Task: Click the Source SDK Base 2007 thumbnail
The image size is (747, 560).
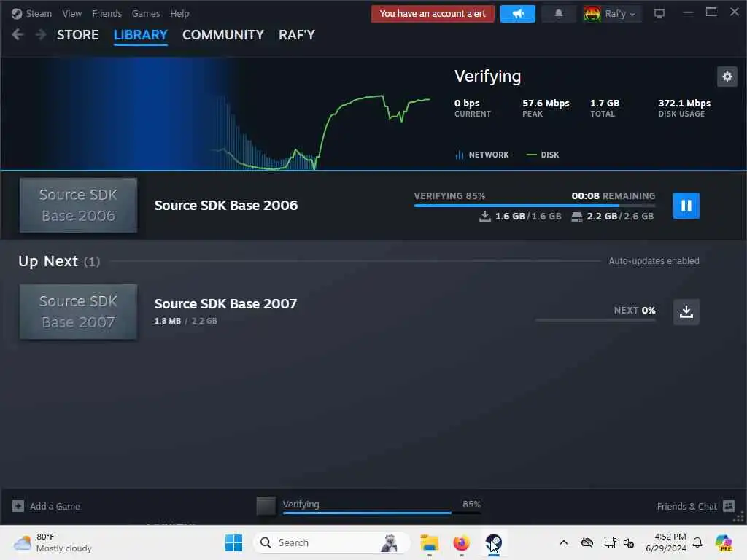Action: pyautogui.click(x=78, y=311)
